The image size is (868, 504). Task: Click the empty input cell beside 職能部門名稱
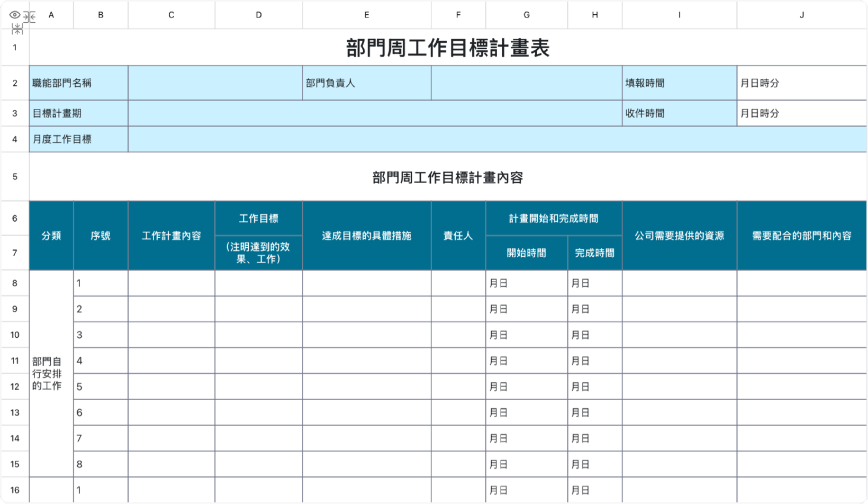[x=215, y=83]
